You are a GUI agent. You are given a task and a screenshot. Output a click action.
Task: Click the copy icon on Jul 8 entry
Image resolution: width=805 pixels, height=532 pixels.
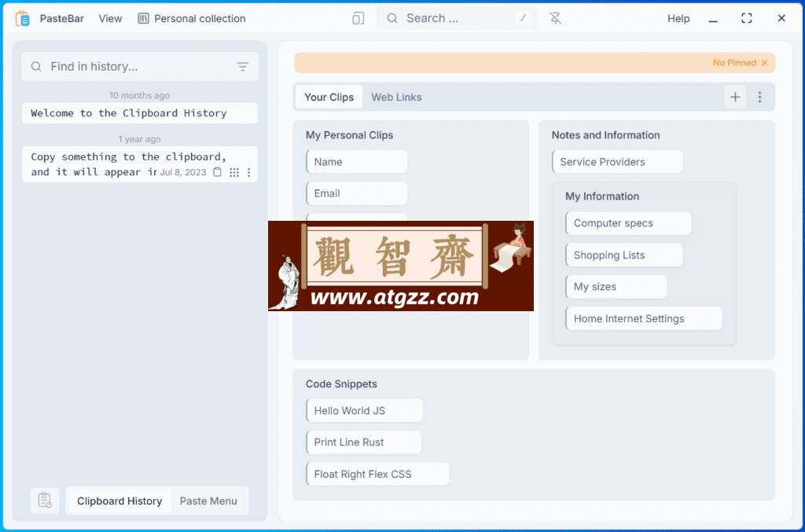pyautogui.click(x=218, y=172)
